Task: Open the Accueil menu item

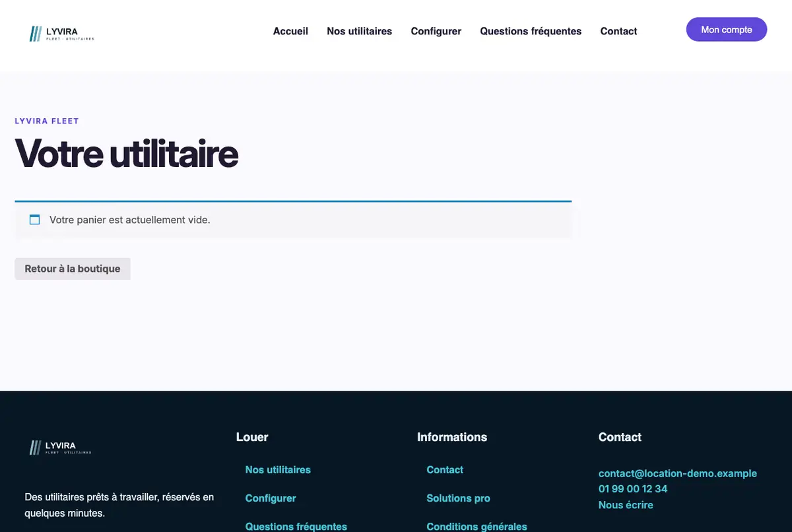Action: coord(290,31)
